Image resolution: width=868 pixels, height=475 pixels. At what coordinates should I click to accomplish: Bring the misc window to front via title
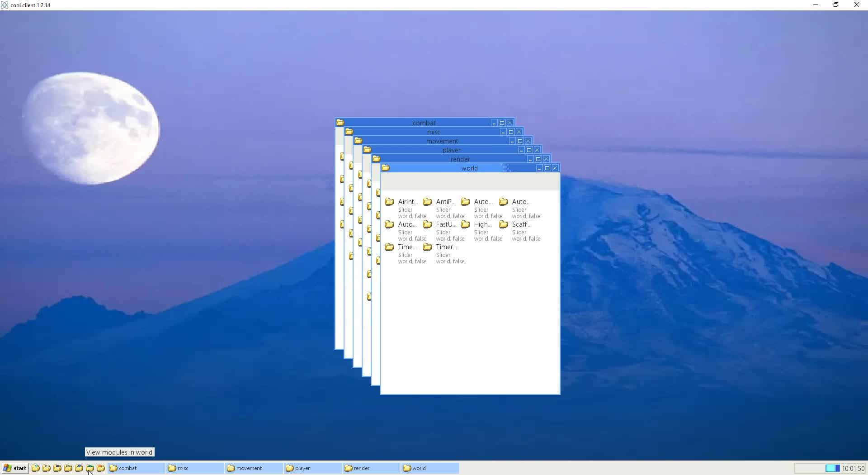coord(434,132)
